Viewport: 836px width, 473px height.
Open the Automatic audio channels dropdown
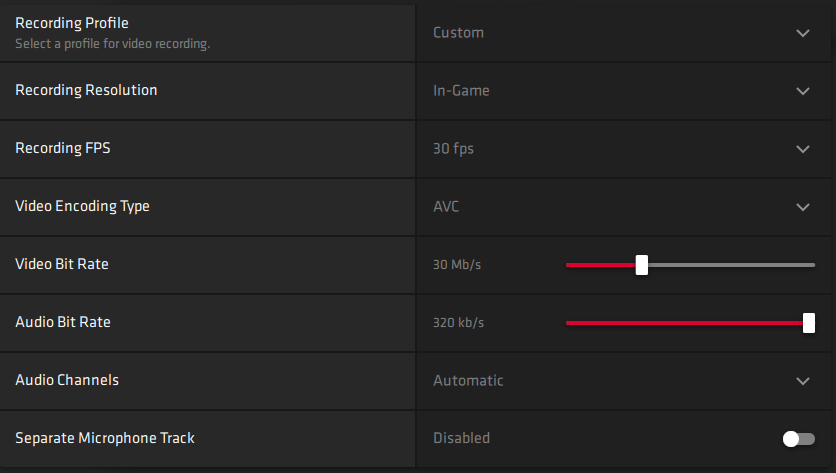(x=623, y=381)
